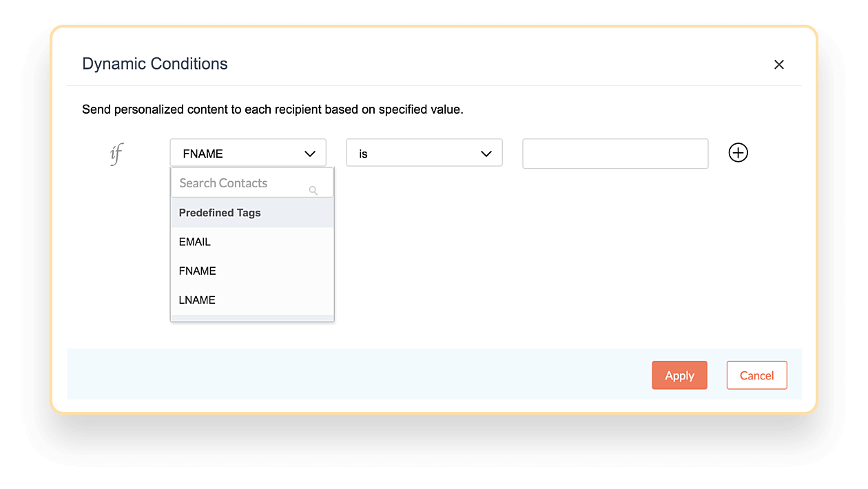
Task: Click the magnifier icon in Search Contacts
Action: point(313,190)
